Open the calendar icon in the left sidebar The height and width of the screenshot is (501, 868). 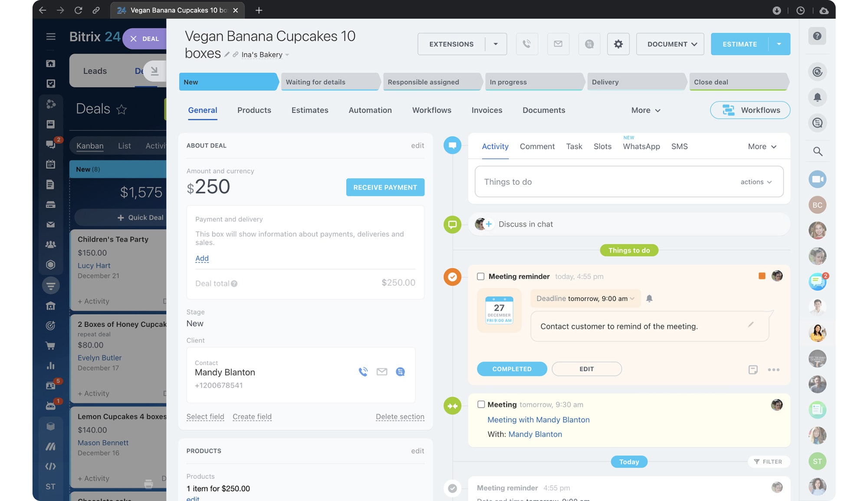(51, 164)
